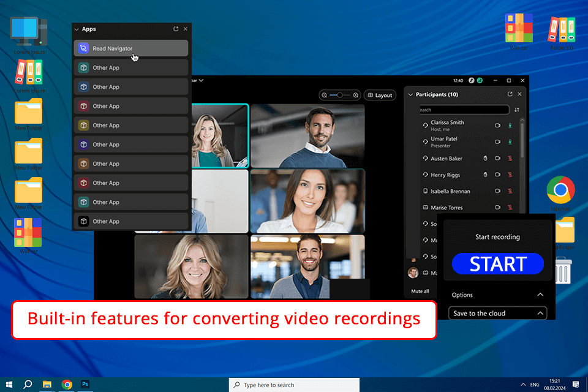This screenshot has height=392, width=588.
Task: Lower Austen Baker's raised hand
Action: [x=485, y=158]
